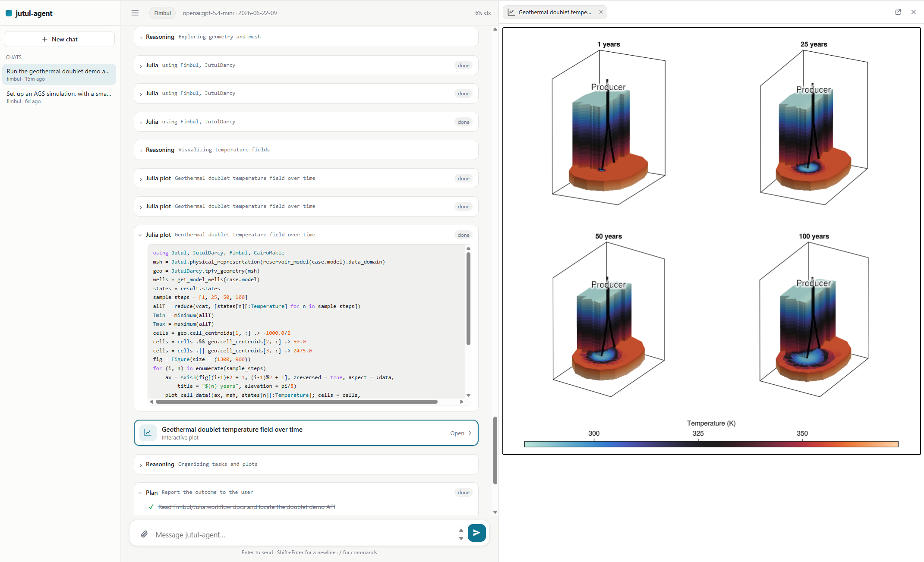Click Geothermal doublet temperature field plot card

point(306,433)
